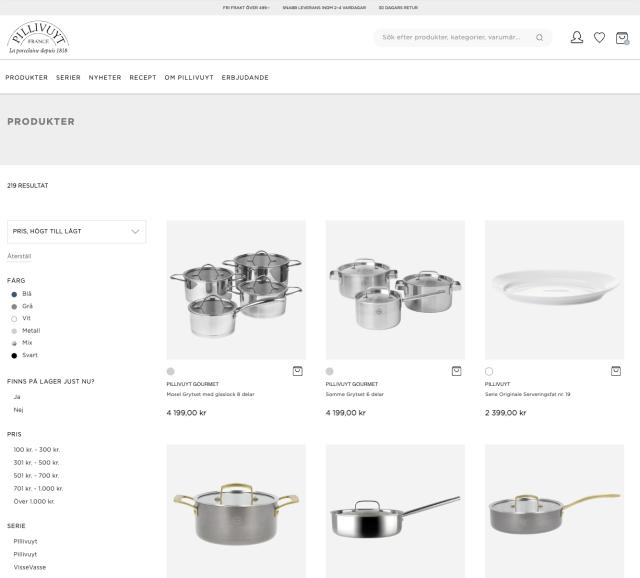Open the shopping bag in header
The height and width of the screenshot is (578, 640).
tap(622, 38)
